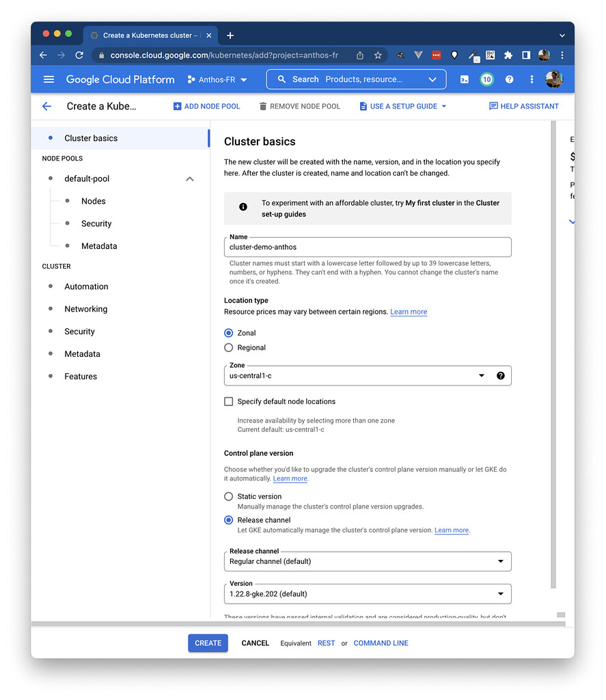Open the Release channel dropdown
The width and height of the screenshot is (606, 700).
point(500,561)
